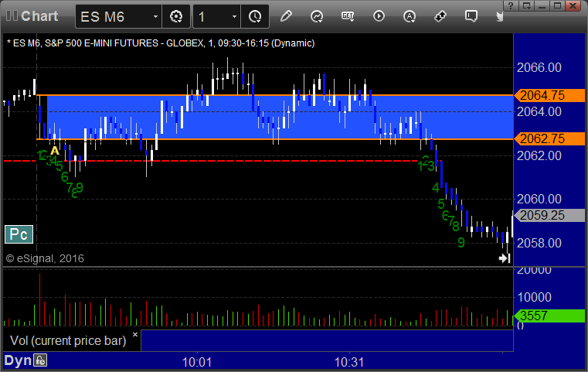Click the 2064.00 price axis label
588x372 pixels.
(539, 111)
